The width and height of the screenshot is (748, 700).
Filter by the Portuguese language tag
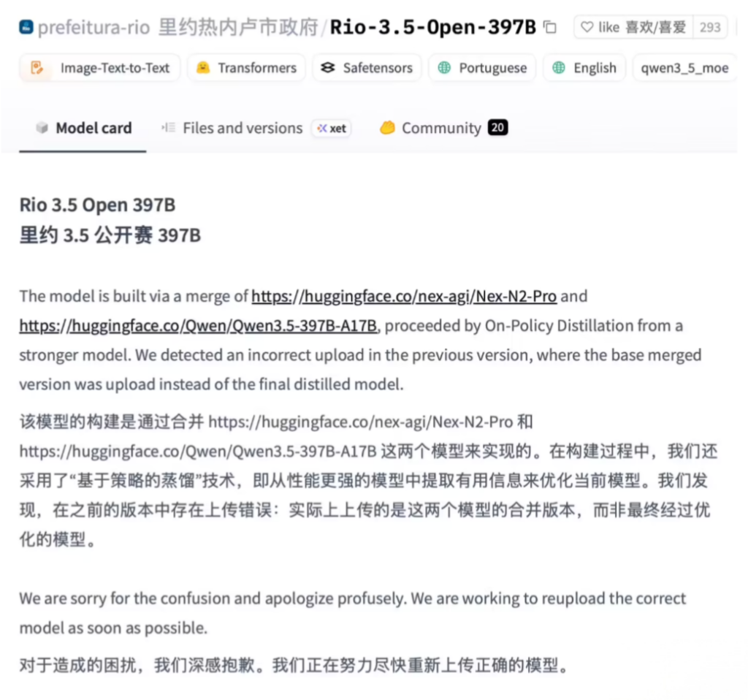pyautogui.click(x=482, y=68)
